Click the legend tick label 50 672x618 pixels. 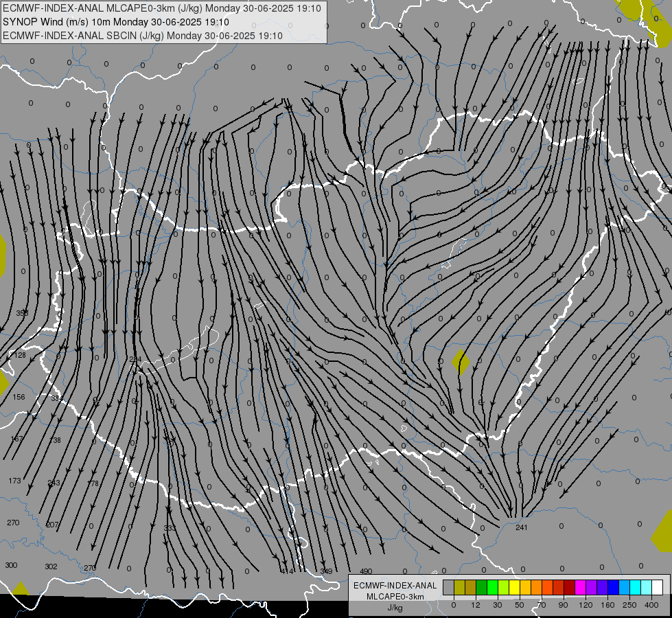click(520, 605)
